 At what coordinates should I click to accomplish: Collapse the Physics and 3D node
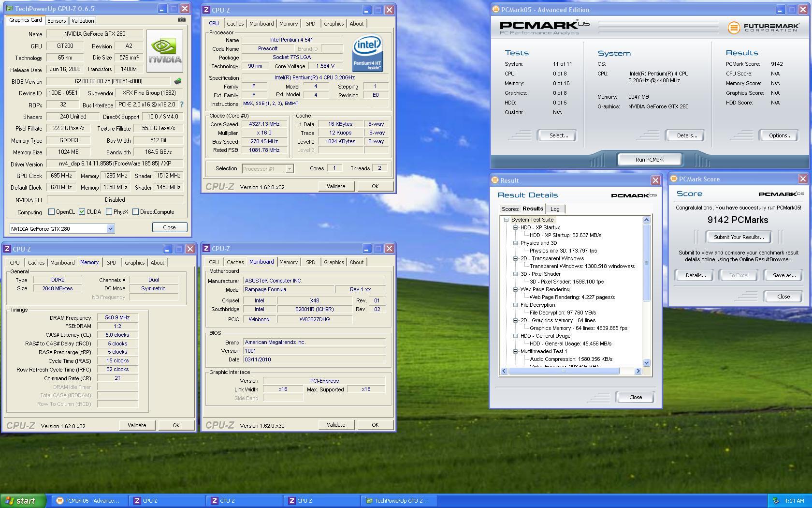(515, 243)
